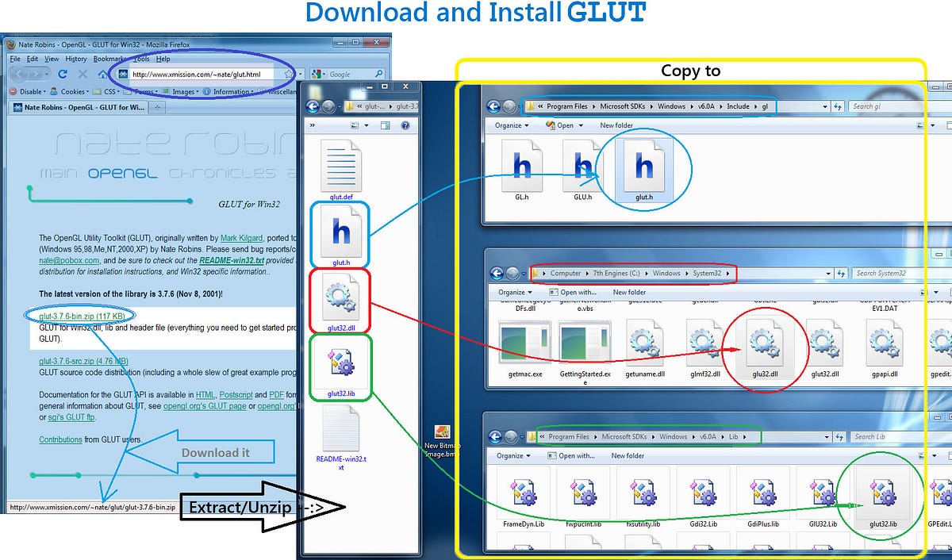
Task: Click nate@pobox.com email link
Action: [69, 259]
